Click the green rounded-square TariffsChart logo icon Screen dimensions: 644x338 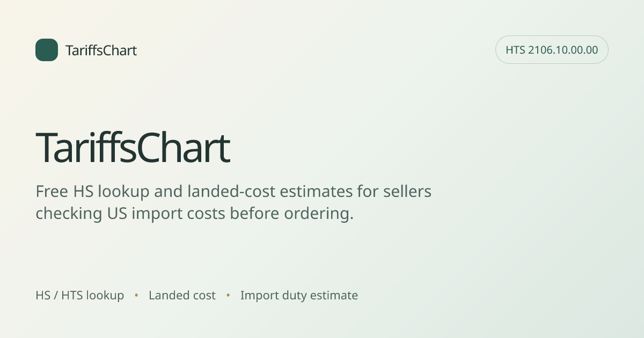pyautogui.click(x=47, y=50)
